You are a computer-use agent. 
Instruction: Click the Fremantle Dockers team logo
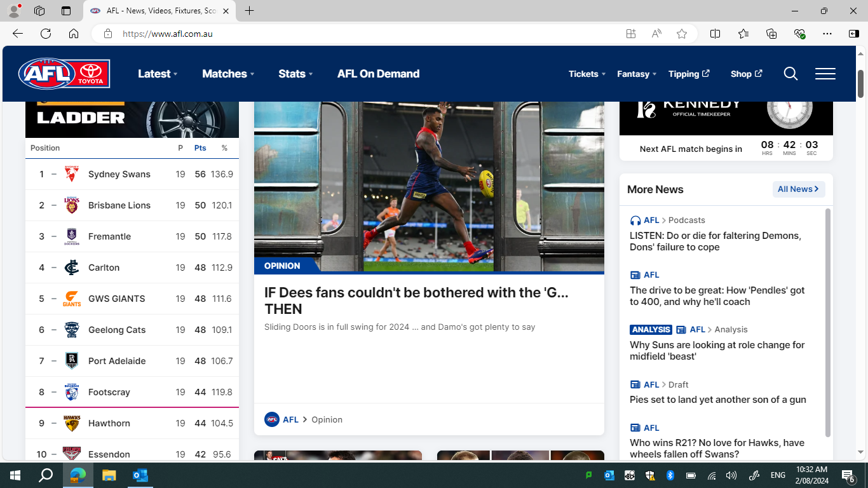[x=72, y=236]
